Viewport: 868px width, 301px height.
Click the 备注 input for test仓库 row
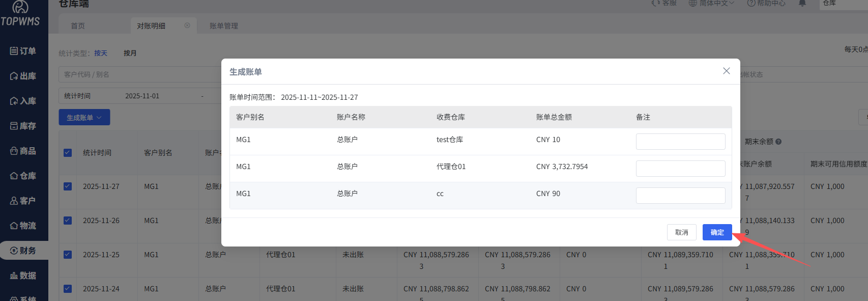(x=680, y=142)
